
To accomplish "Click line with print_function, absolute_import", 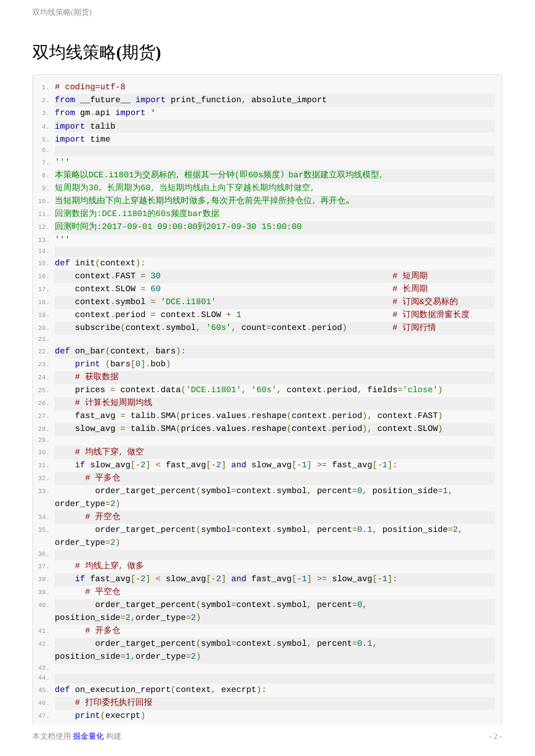I will pyautogui.click(x=191, y=100).
